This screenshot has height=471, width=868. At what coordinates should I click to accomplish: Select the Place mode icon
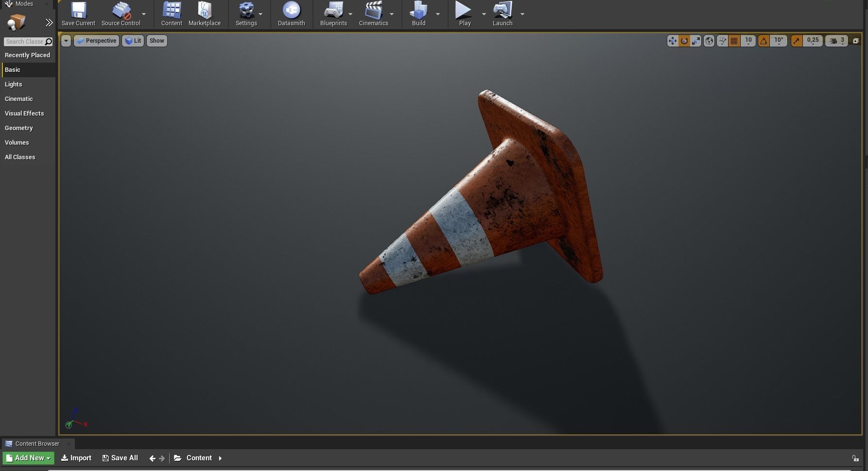click(17, 22)
